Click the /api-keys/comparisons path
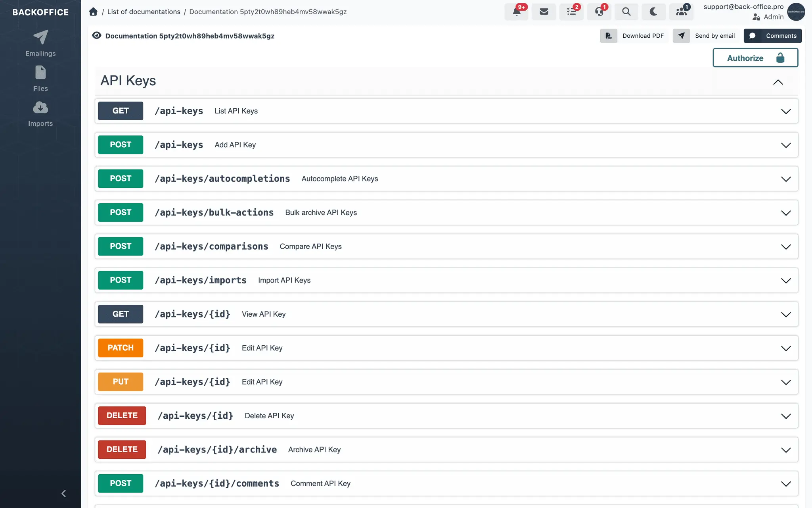The height and width of the screenshot is (508, 812). click(x=211, y=246)
